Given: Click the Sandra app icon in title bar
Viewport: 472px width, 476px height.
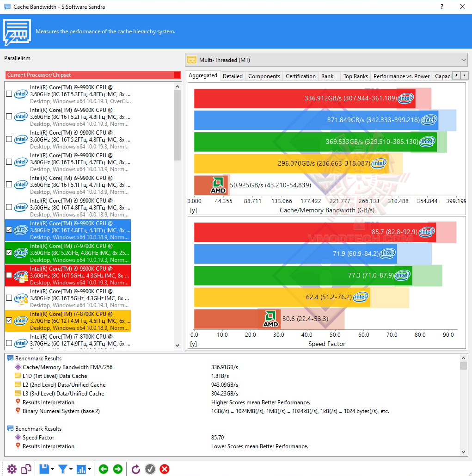Looking at the screenshot, I should coord(7,6).
